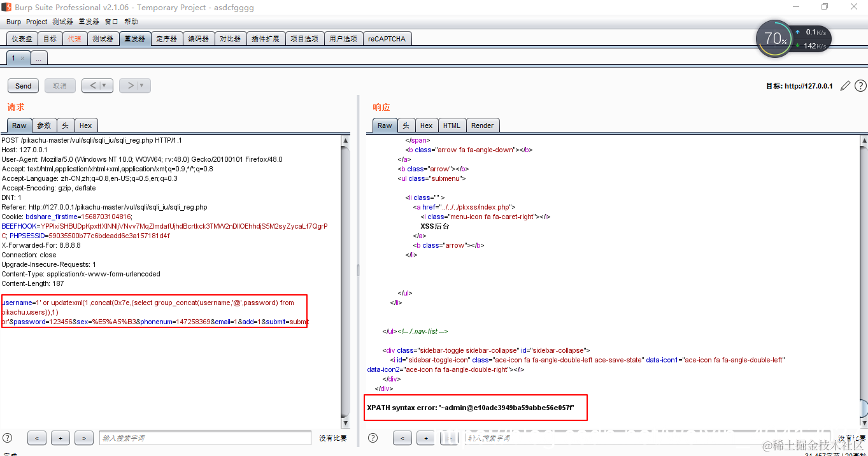Switch to the 目标 tab
The height and width of the screenshot is (456, 868).
point(50,39)
